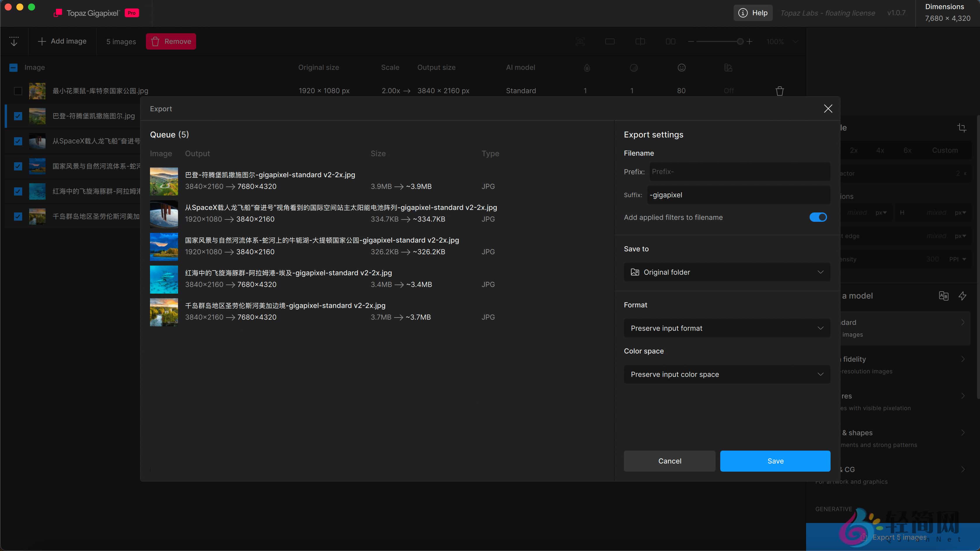Image resolution: width=980 pixels, height=551 pixels.
Task: Select the split view icon in the toolbar
Action: [640, 41]
